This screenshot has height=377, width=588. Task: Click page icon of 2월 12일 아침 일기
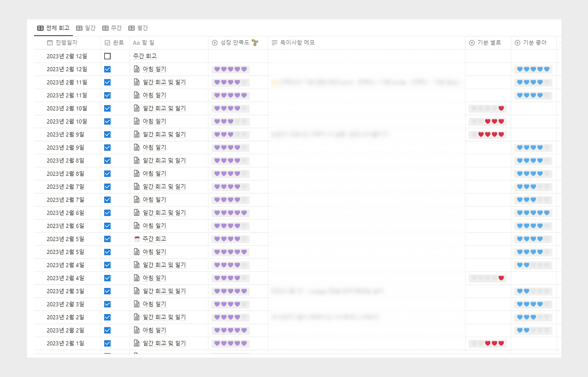pyautogui.click(x=136, y=69)
